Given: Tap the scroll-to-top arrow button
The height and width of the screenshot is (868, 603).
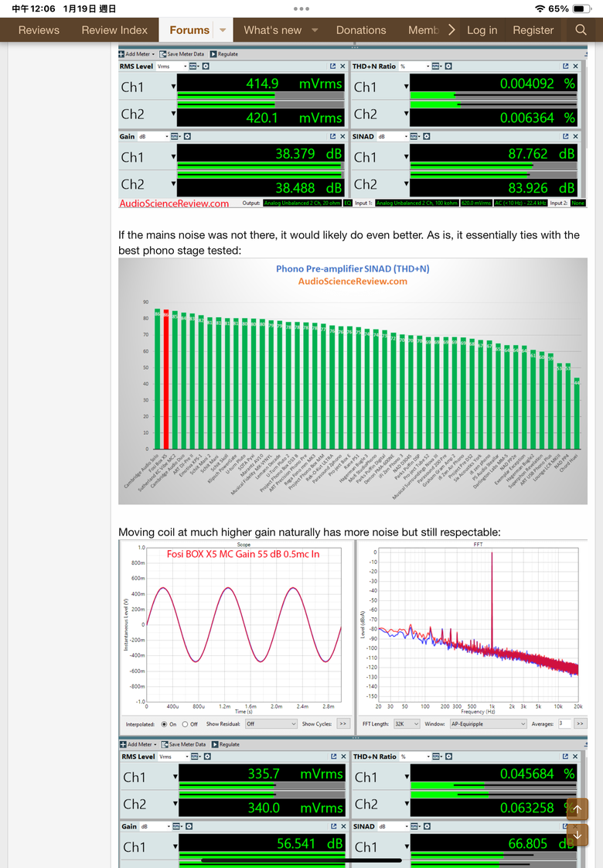Looking at the screenshot, I should [577, 809].
